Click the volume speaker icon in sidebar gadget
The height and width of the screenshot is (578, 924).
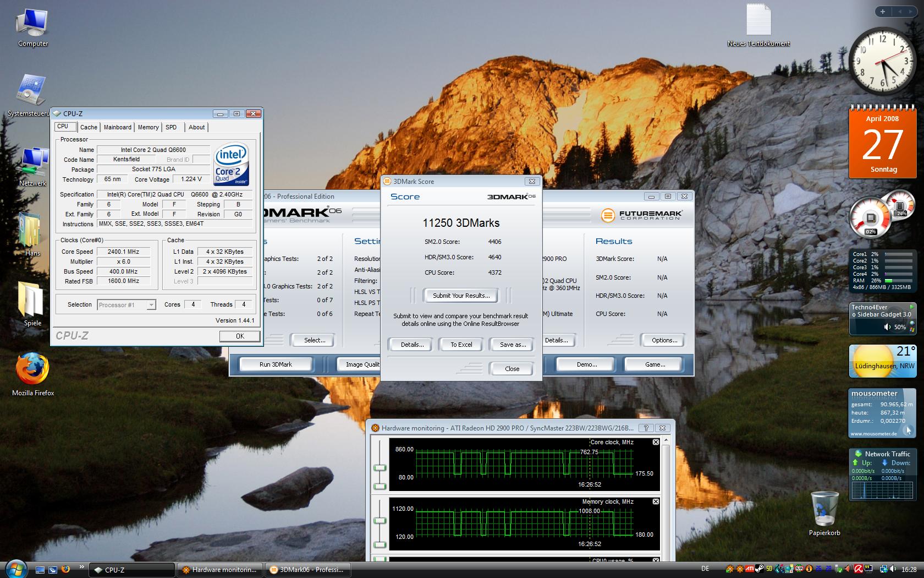click(887, 327)
